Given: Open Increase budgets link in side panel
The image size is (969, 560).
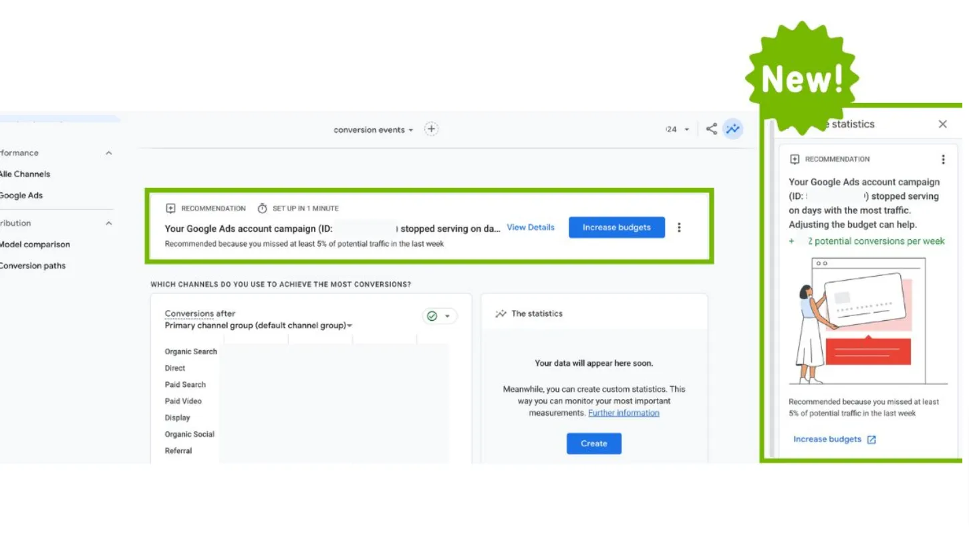Looking at the screenshot, I should tap(827, 439).
